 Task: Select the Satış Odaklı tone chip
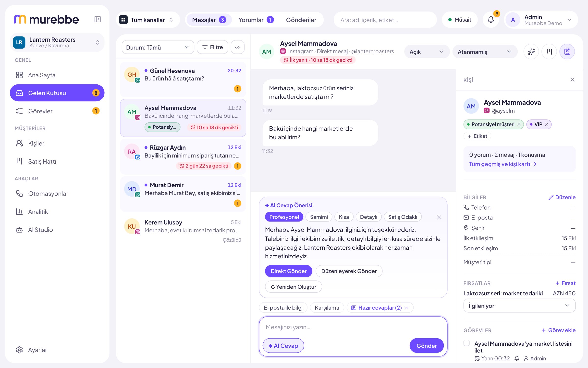click(x=403, y=217)
